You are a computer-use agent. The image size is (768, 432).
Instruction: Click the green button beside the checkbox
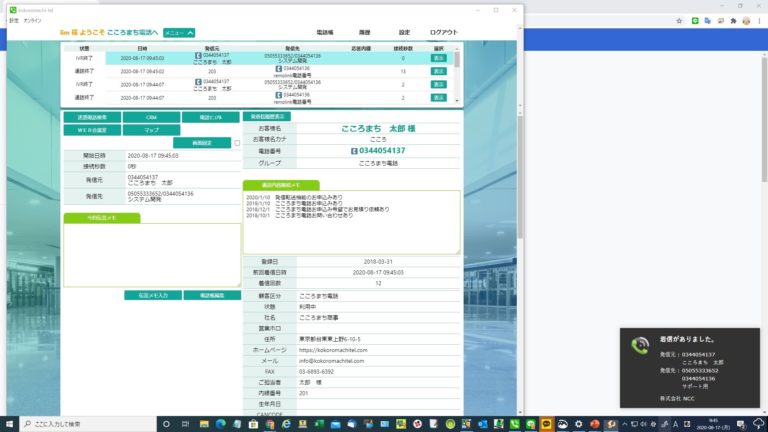pos(202,143)
